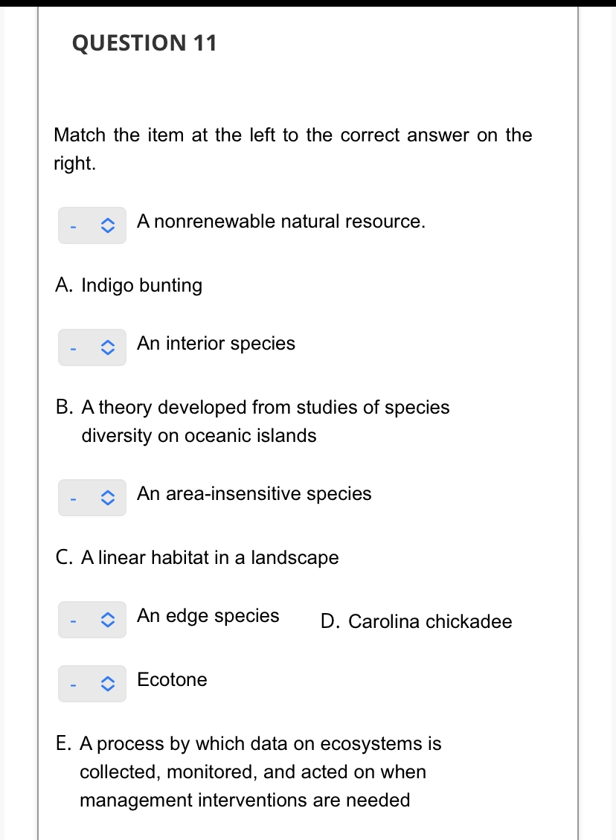Viewport: 616px width, 840px height.
Task: Click option C, a linear habitat in a landscape
Action: (197, 557)
